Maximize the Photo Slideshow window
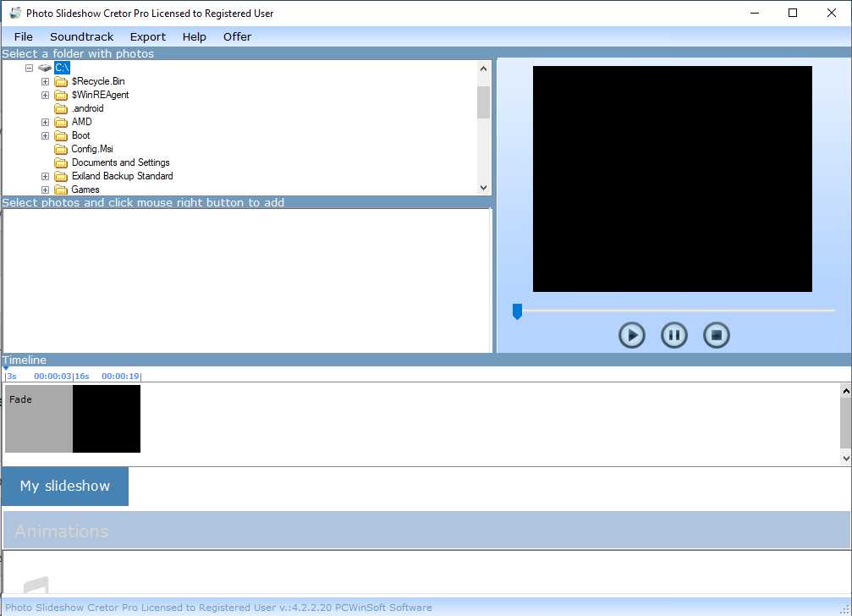Viewport: 852px width, 616px height. pos(793,13)
